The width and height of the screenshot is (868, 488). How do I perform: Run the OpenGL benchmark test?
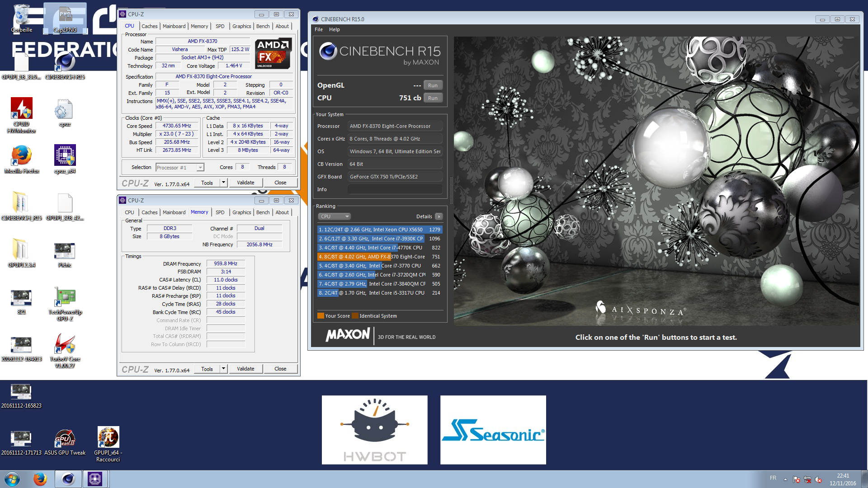pos(433,85)
